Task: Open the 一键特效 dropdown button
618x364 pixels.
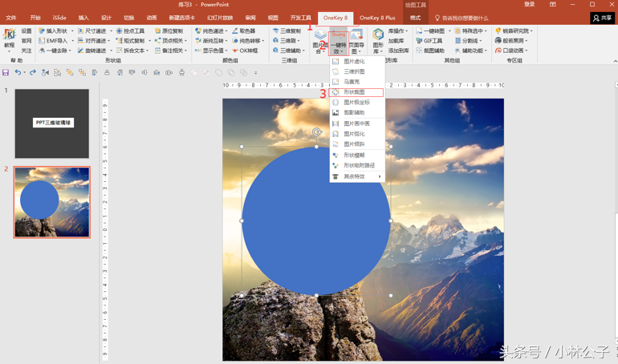Action: click(338, 42)
